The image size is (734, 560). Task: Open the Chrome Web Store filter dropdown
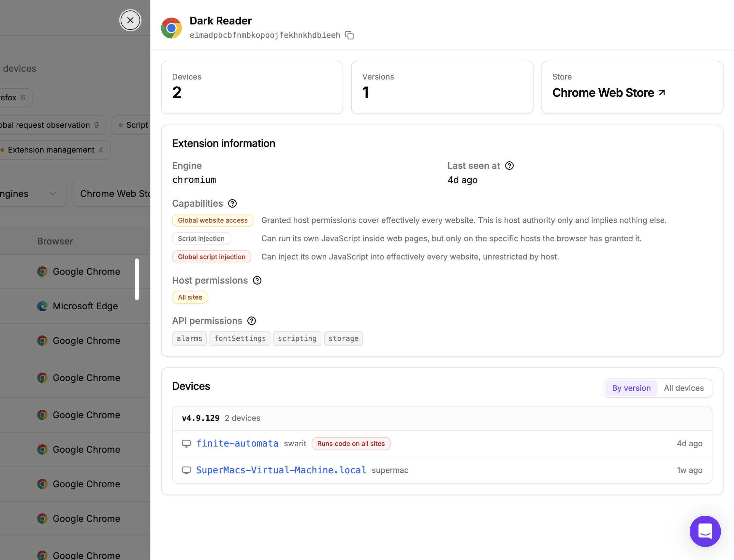111,194
